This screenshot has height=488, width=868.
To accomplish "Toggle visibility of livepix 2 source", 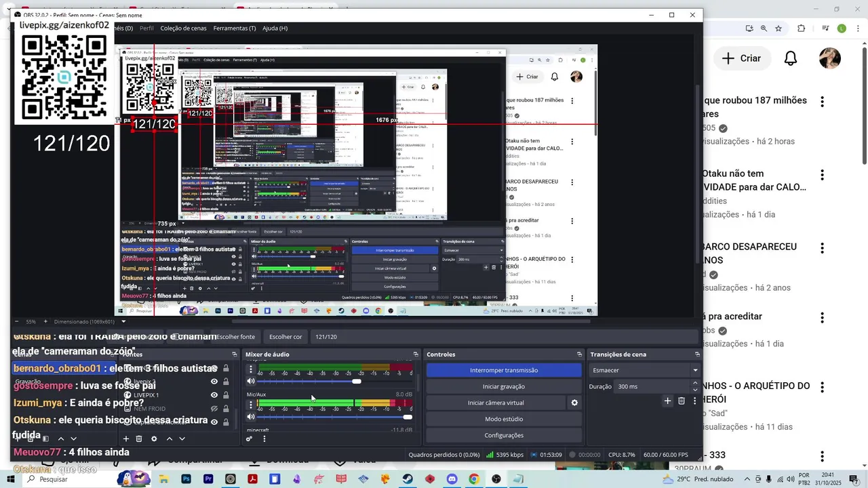I will click(214, 382).
